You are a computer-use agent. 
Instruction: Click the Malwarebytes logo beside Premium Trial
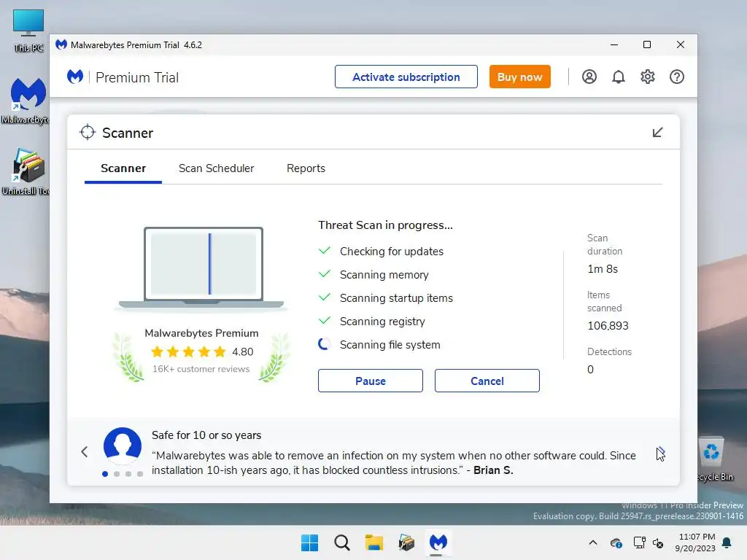pos(75,77)
